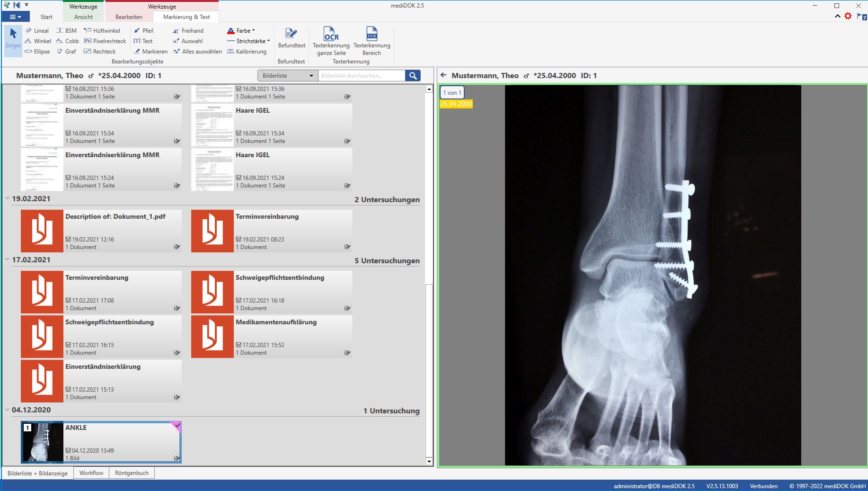Toggle the checkmark on ANKLE thumbnail
Screen dimensions: 868x491
pos(176,426)
